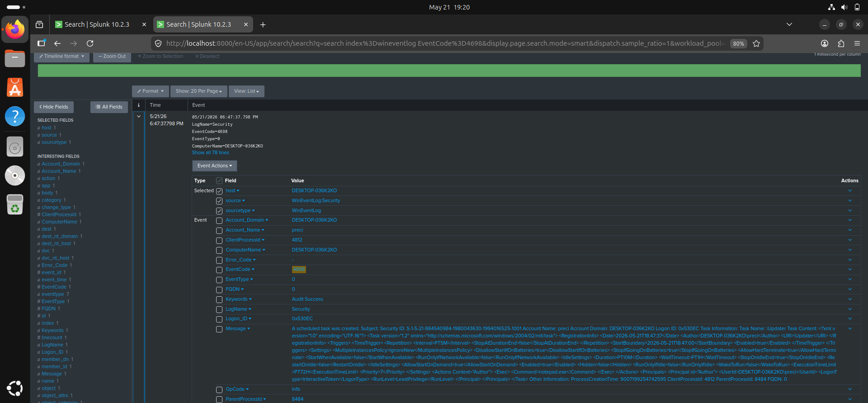Screen dimensions: 868x403
Task: Open the Account_Name field menu
Action: [x=245, y=230]
